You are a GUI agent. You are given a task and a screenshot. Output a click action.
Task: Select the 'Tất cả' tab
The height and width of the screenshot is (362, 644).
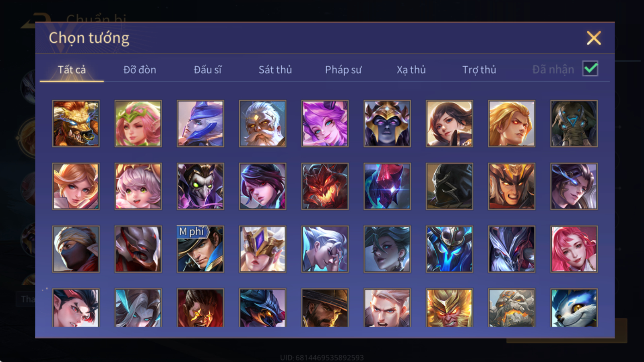(x=72, y=70)
